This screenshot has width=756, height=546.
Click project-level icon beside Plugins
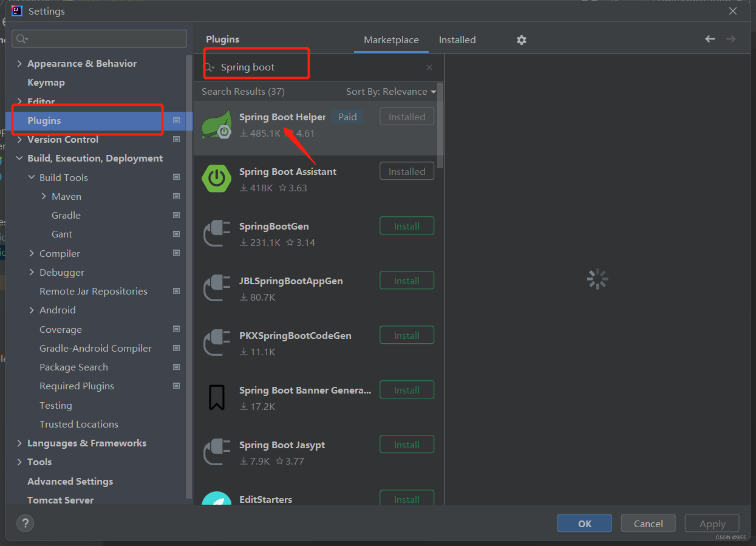pos(176,120)
